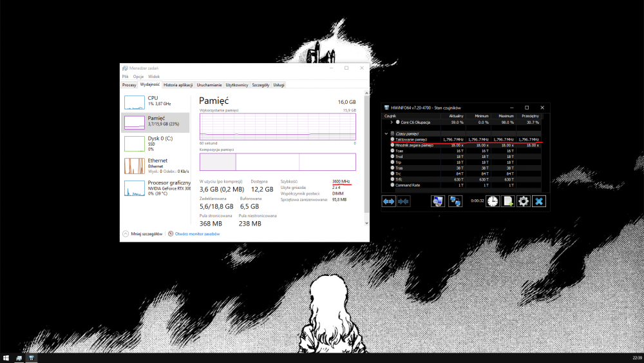Click the Task Manager icon on the taskbar
The width and height of the screenshot is (644, 363).
click(x=19, y=358)
